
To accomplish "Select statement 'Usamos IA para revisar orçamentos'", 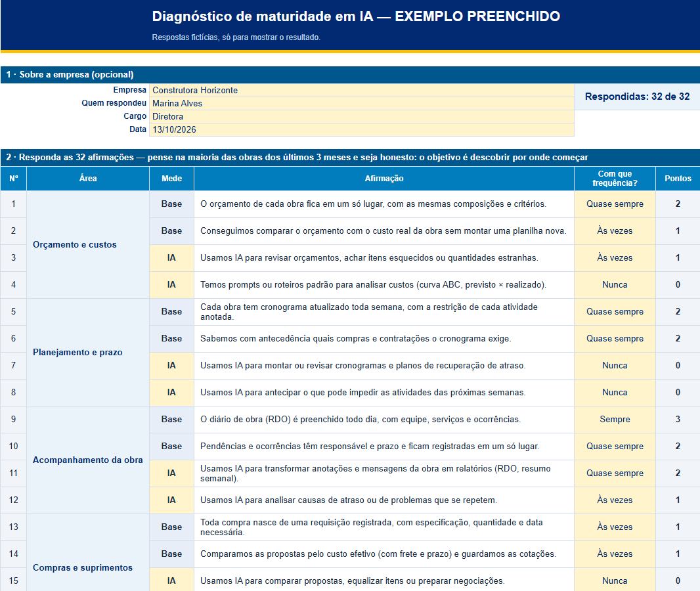I will [384, 257].
